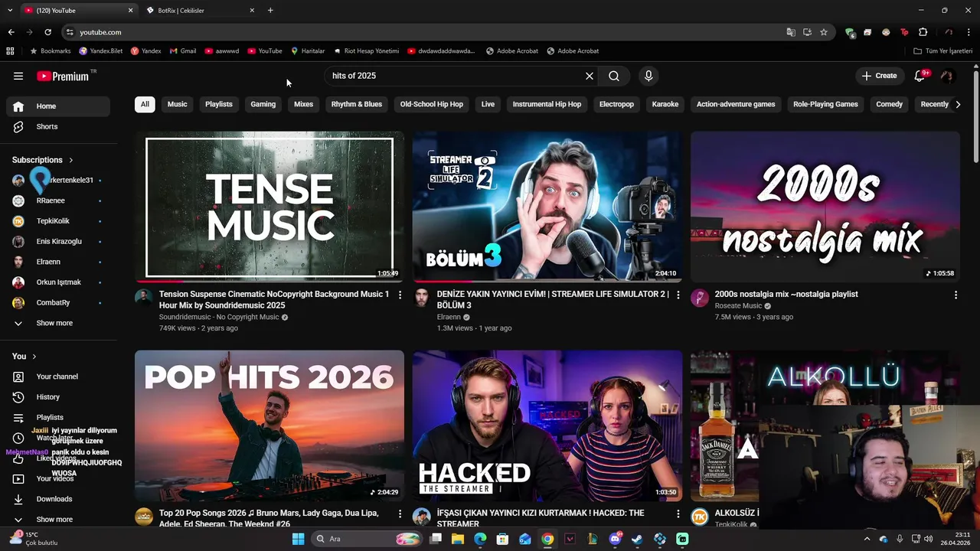Open Steam from the taskbar

point(637,539)
